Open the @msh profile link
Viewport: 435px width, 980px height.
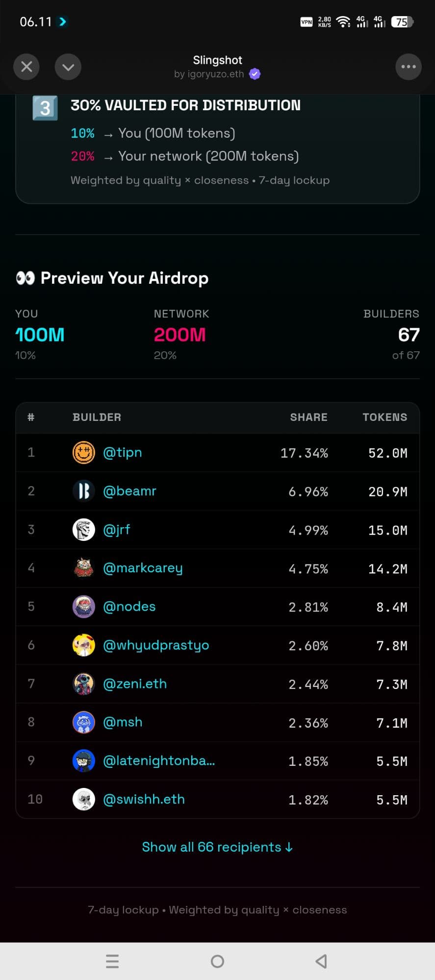123,722
